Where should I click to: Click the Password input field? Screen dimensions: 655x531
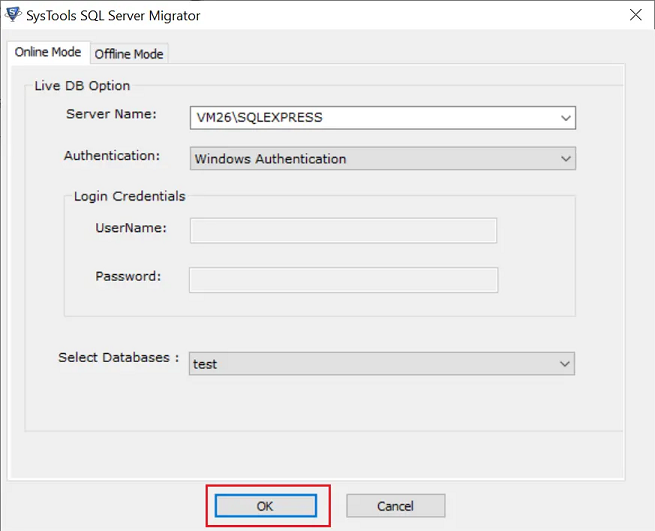pyautogui.click(x=343, y=280)
